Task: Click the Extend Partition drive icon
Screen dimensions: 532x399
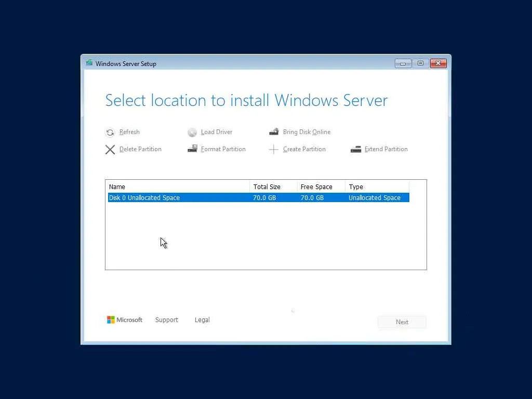Action: coord(355,149)
